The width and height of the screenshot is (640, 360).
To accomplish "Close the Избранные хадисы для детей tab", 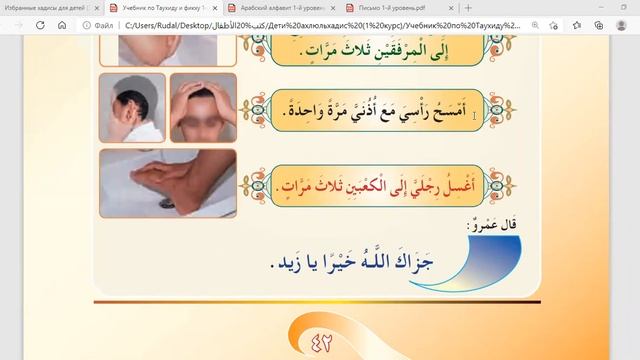I will (x=97, y=8).
